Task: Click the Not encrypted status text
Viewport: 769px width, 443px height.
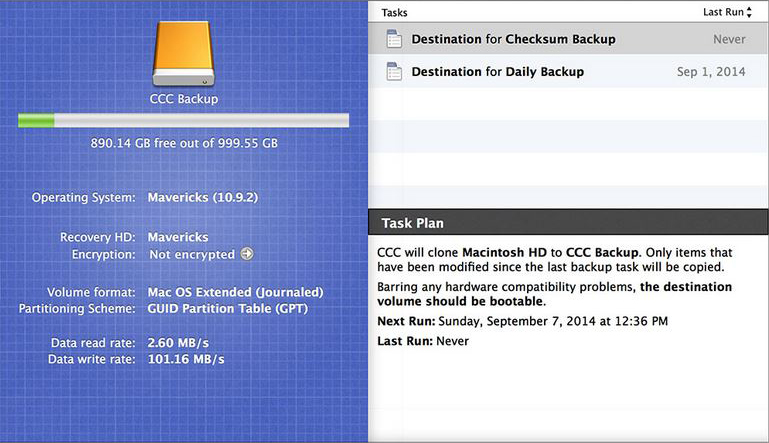Action: [191, 255]
